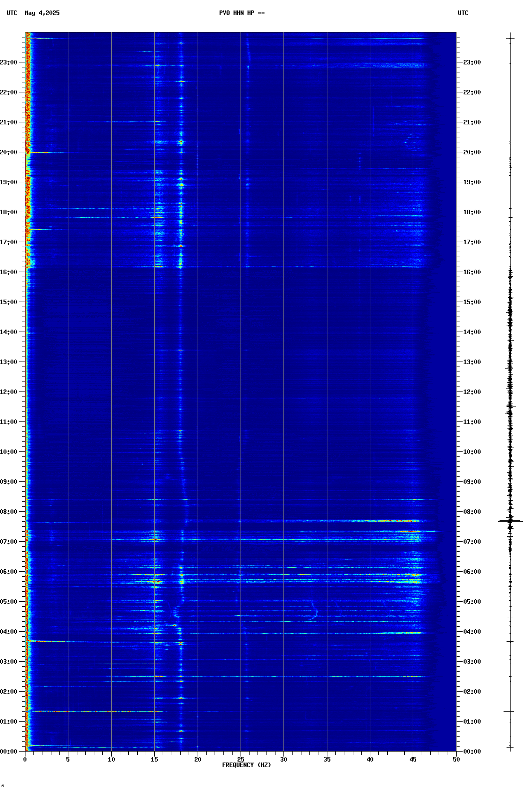The width and height of the screenshot is (532, 791).
Task: Select '09:00' on the right time axis
Action: pos(472,482)
